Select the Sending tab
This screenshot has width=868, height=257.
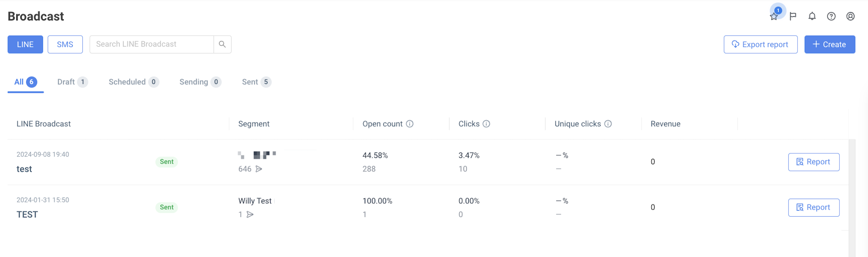pyautogui.click(x=200, y=82)
